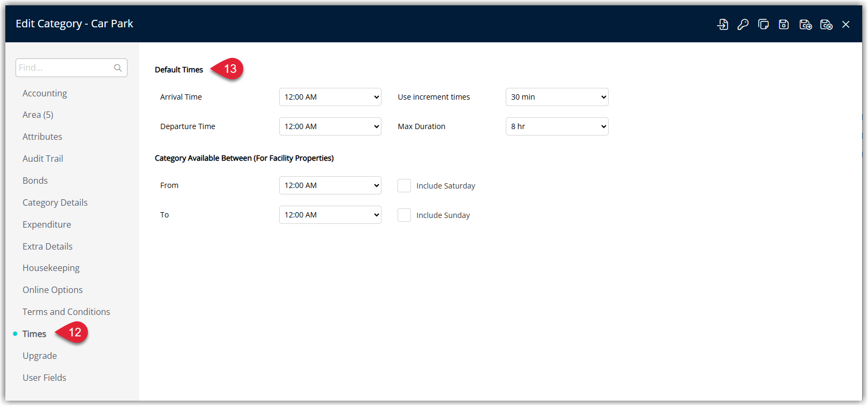Viewport: 868px width, 406px height.
Task: Click the Edit Category - Car Park title
Action: pyautogui.click(x=74, y=24)
